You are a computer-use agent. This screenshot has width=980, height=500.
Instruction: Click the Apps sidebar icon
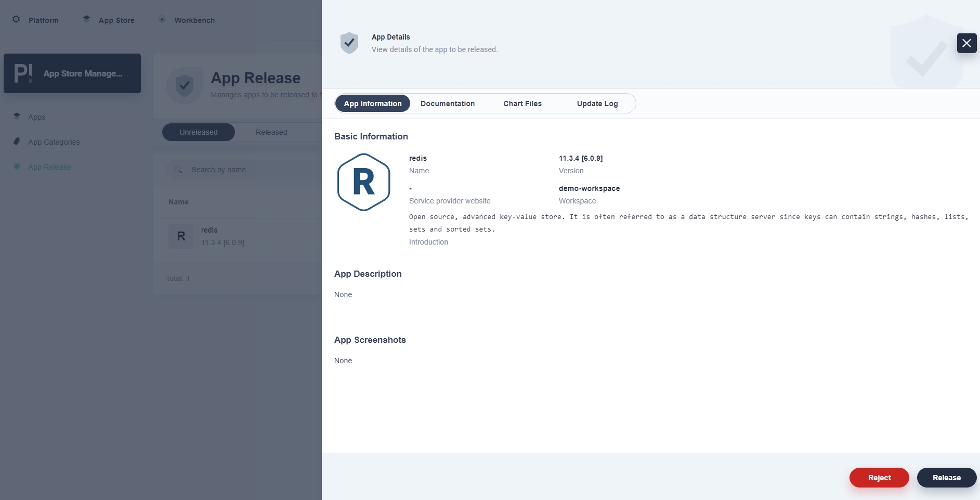(17, 117)
